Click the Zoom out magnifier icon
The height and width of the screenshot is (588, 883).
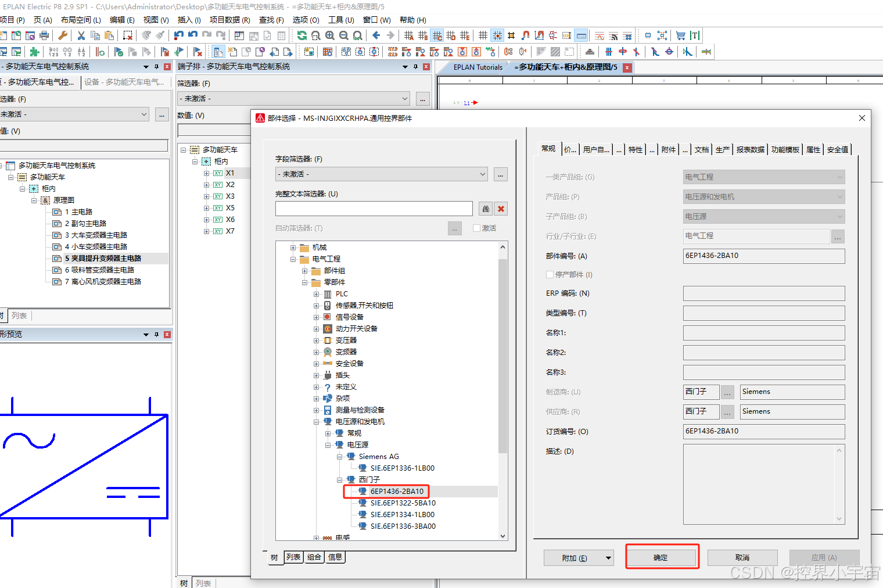[x=344, y=35]
